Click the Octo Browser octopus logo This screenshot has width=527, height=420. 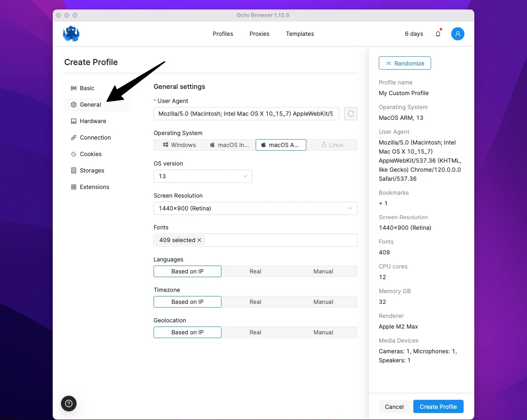(x=71, y=34)
